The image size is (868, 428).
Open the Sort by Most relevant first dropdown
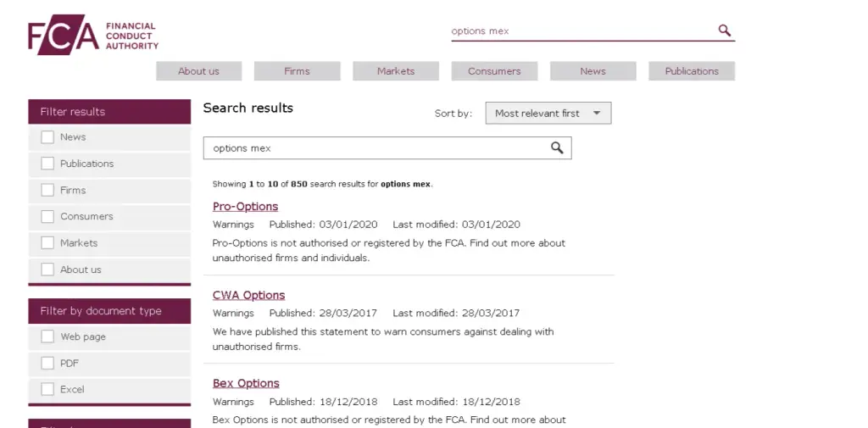pyautogui.click(x=548, y=113)
